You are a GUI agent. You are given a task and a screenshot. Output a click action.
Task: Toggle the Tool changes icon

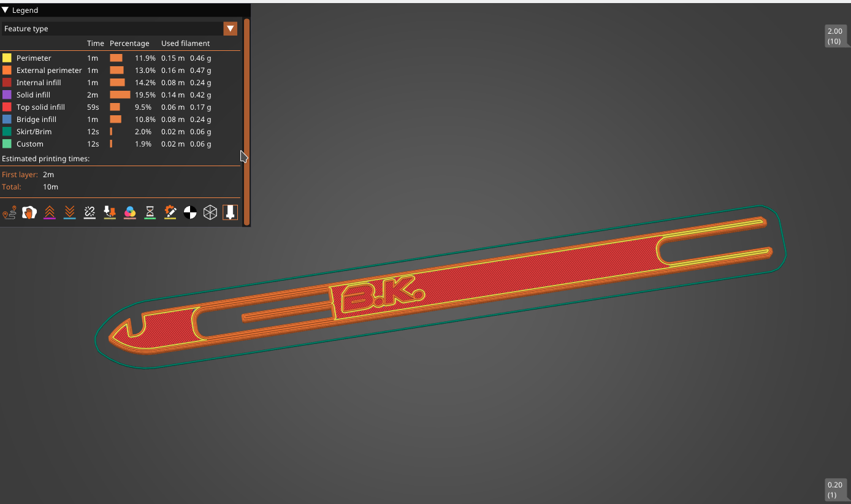110,213
